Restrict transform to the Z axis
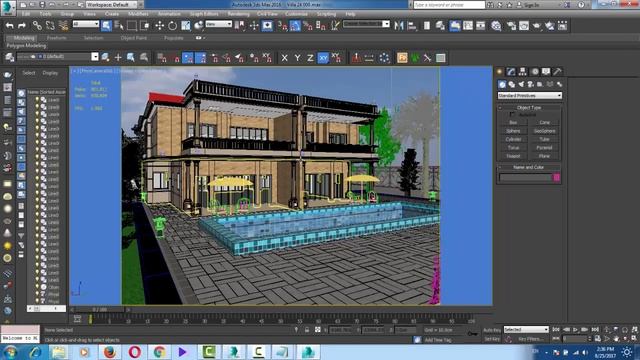Image resolution: width=640 pixels, height=360 pixels. tap(310, 58)
